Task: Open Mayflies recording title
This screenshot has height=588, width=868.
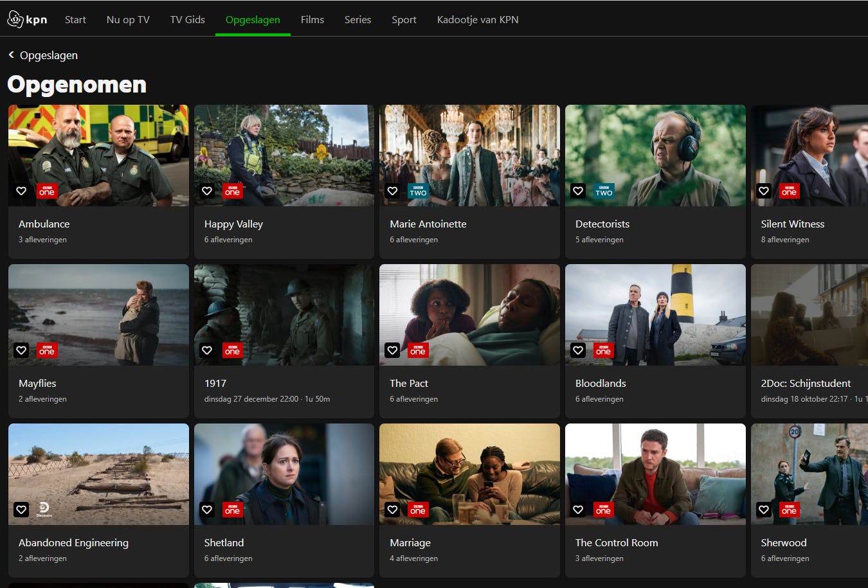Action: 37,383
